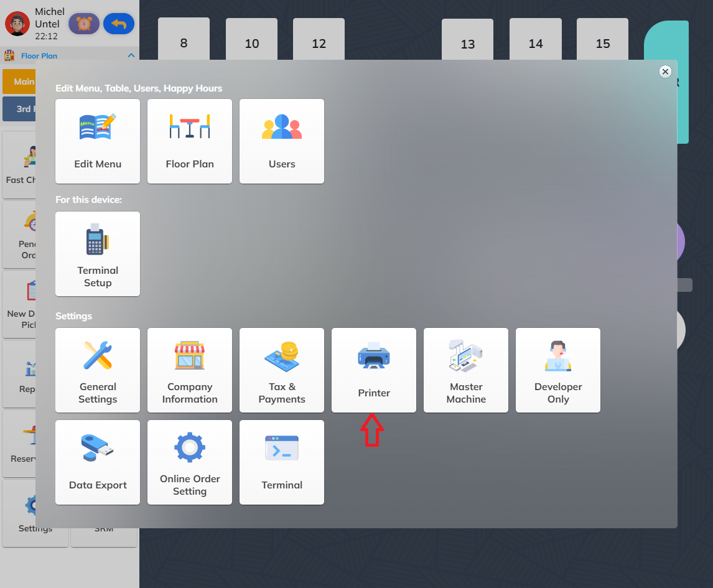Click the Pending Orders sidebar button
Image resolution: width=713 pixels, height=588 pixels.
19,235
